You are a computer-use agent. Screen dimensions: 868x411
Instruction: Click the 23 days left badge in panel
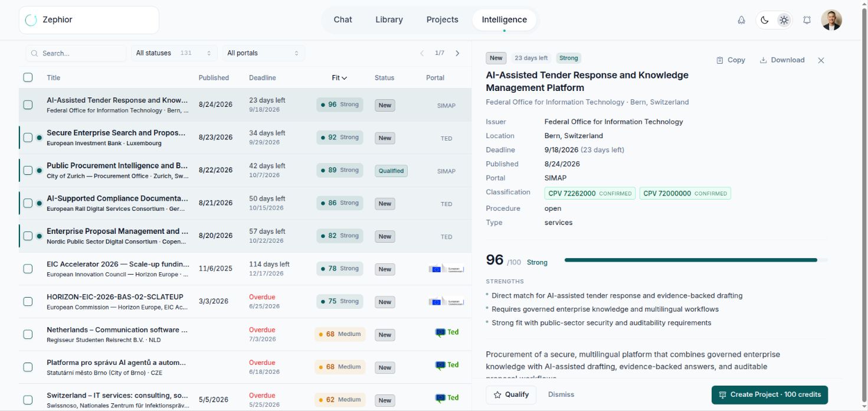(x=531, y=58)
